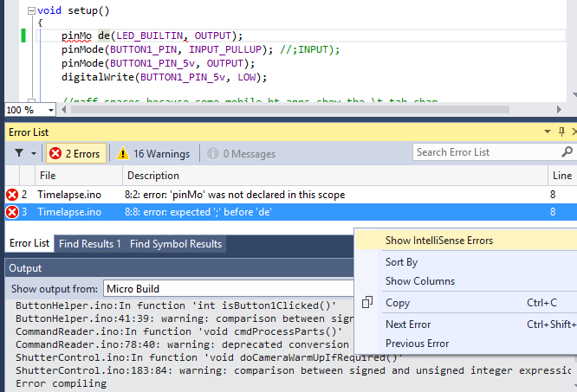
Task: Click Timelapse.ino file cell in row 2
Action: pos(69,195)
